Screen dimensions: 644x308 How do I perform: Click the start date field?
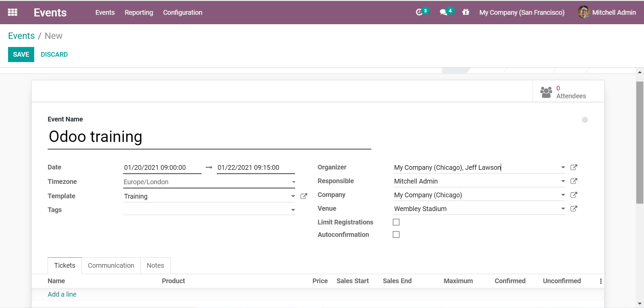coord(162,167)
